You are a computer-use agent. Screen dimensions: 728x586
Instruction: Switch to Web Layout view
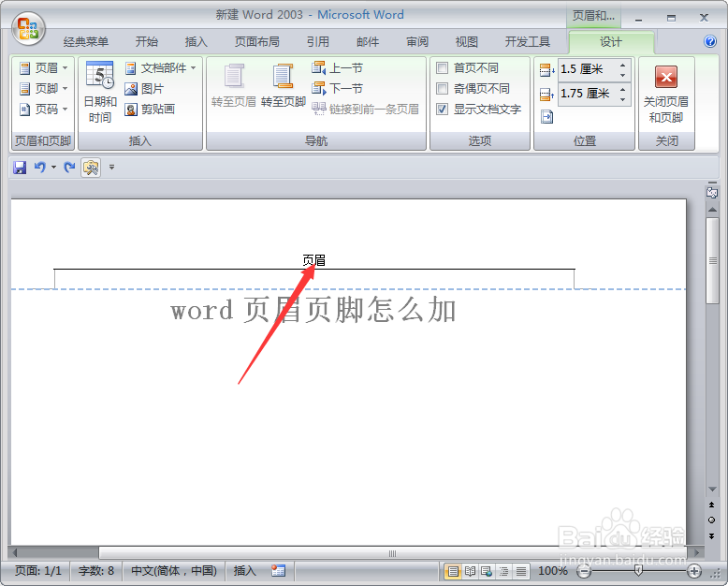coord(487,571)
